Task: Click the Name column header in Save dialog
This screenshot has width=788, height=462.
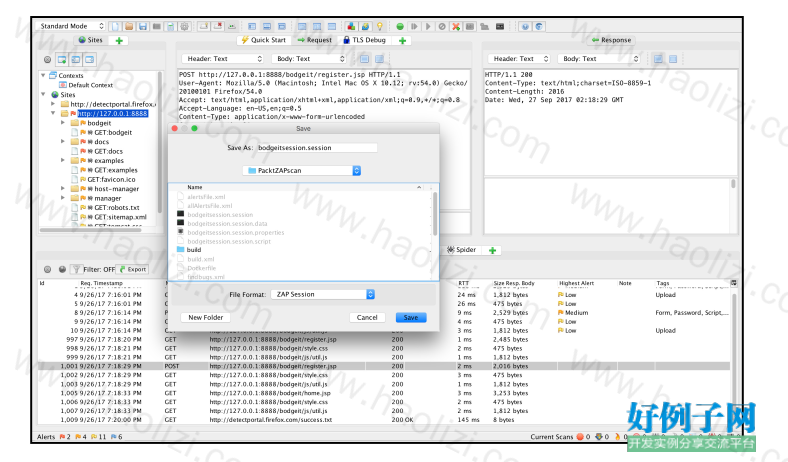Action: click(194, 187)
